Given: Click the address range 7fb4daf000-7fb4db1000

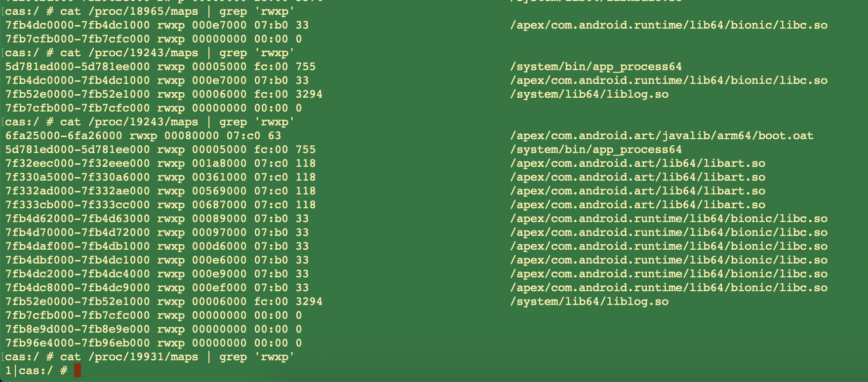Looking at the screenshot, I should (x=78, y=246).
